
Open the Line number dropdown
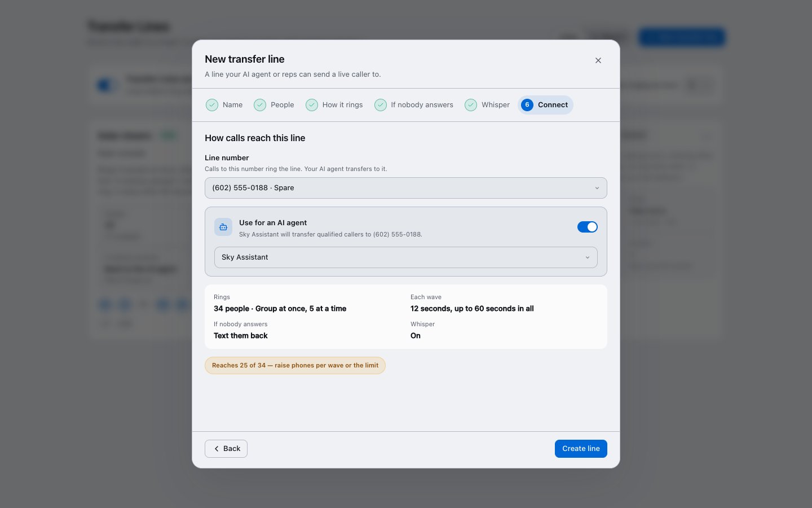click(406, 188)
